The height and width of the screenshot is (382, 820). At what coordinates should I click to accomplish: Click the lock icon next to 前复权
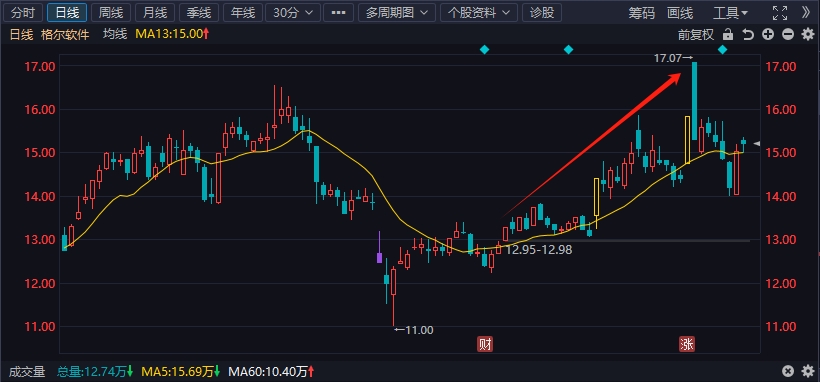(x=727, y=35)
